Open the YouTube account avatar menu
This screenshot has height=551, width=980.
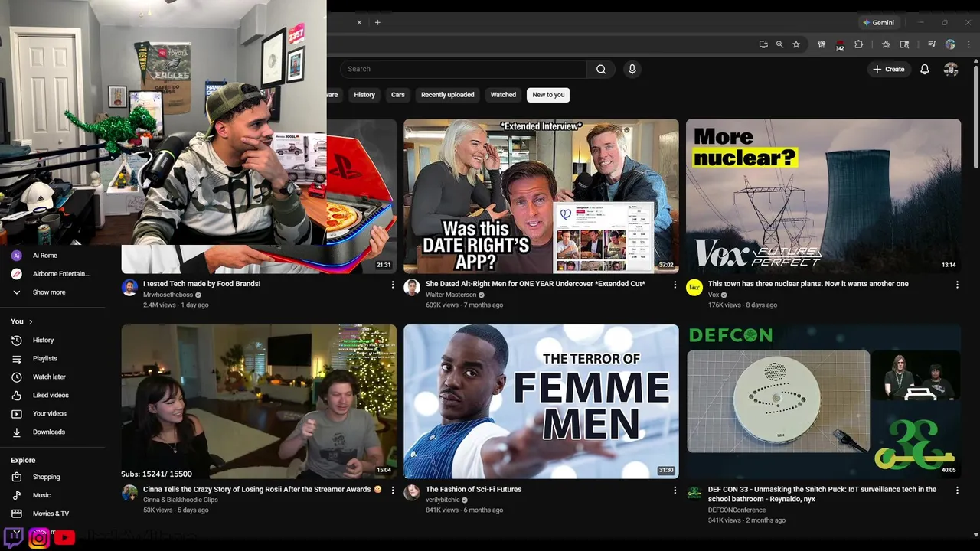(x=951, y=69)
